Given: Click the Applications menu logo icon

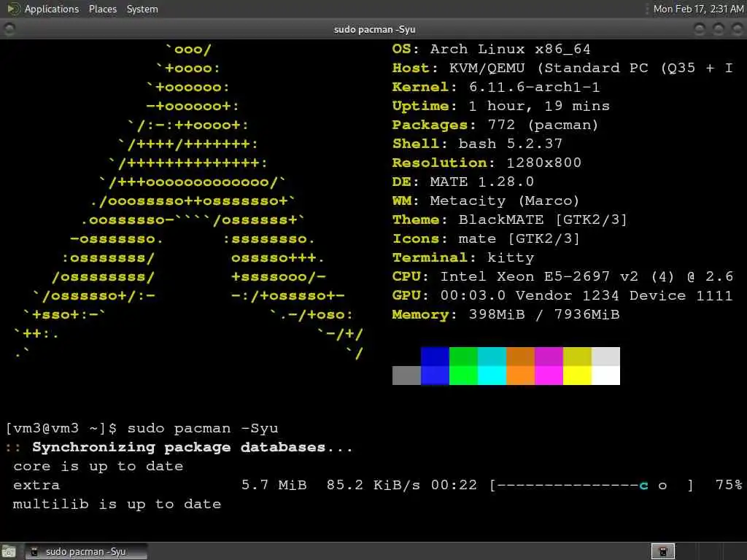Looking at the screenshot, I should (13, 9).
